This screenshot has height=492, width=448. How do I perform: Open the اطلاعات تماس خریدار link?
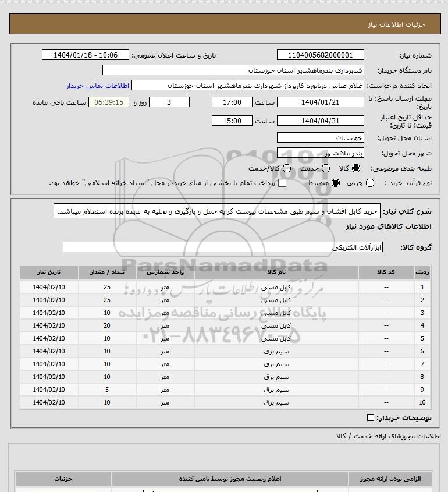click(x=98, y=86)
